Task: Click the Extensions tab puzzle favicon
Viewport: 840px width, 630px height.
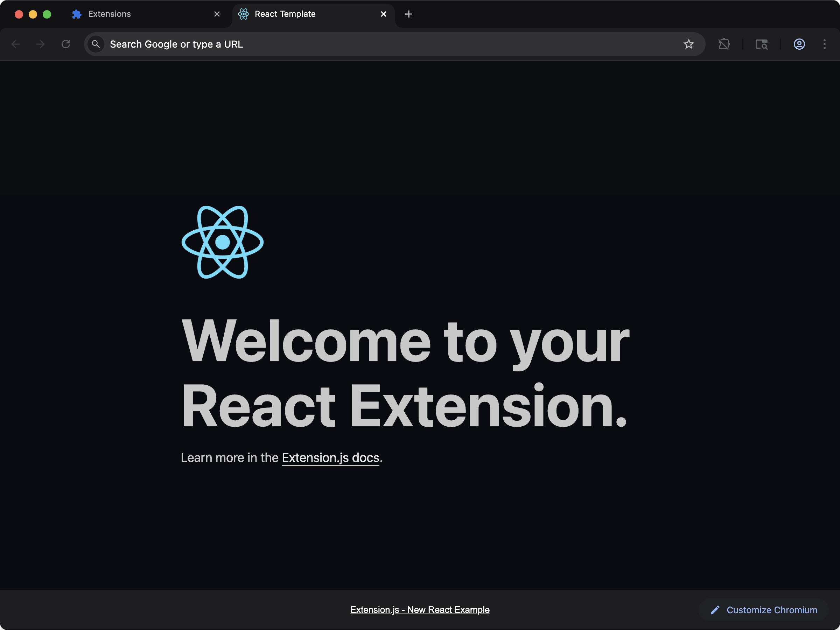Action: [x=76, y=14]
